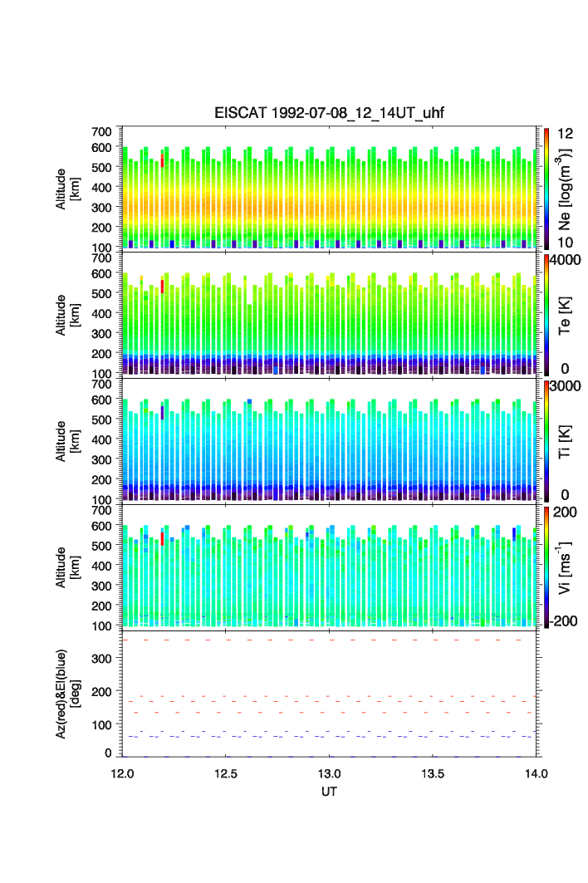Screen dimensions: 588x883
Task: Click the purple outlier in Ti panel
Action: click(x=162, y=413)
